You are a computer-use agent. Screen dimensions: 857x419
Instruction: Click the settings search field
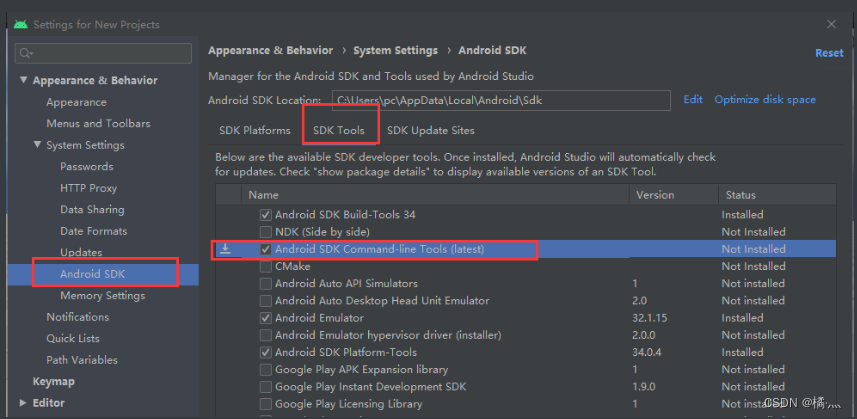pyautogui.click(x=103, y=54)
